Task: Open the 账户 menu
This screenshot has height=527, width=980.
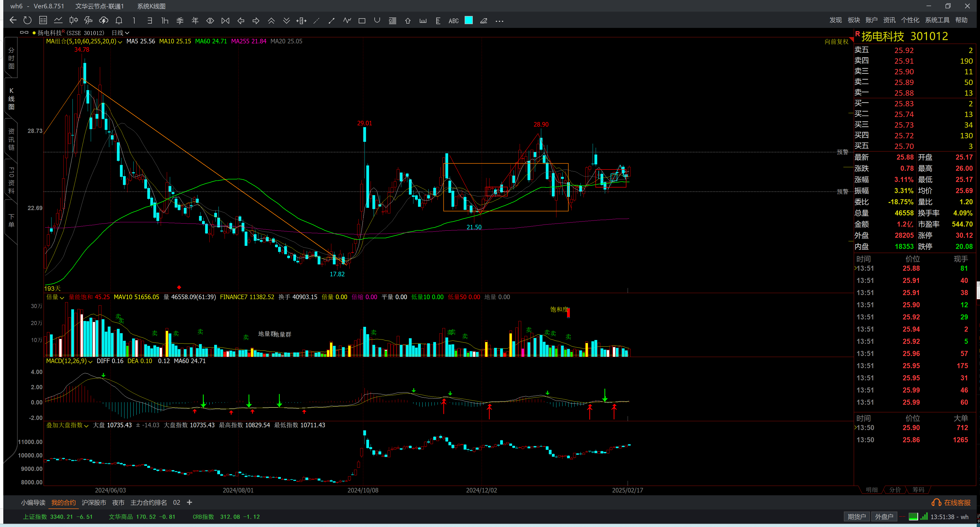Action: tap(871, 20)
